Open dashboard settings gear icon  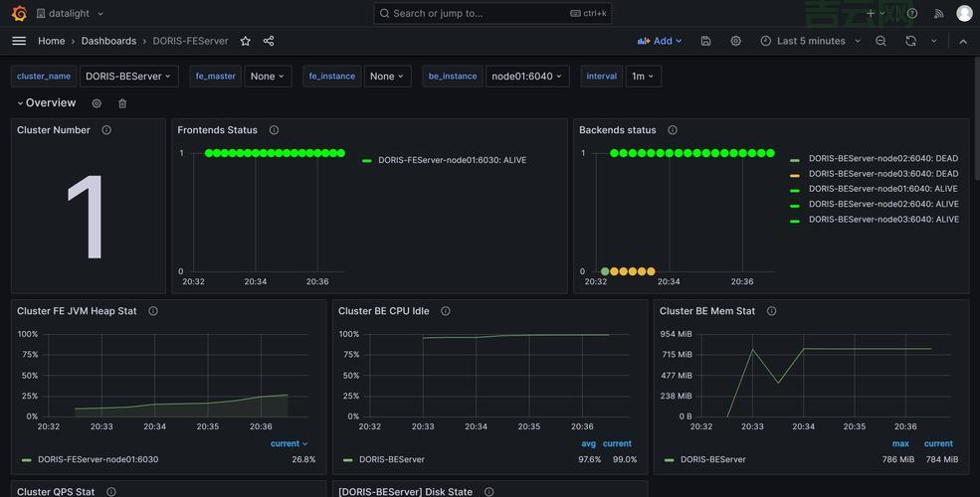coord(735,41)
